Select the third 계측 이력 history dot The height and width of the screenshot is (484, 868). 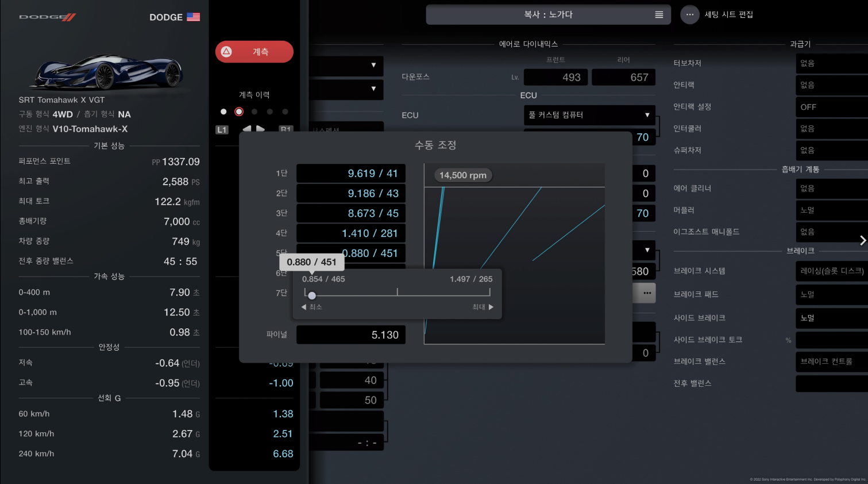(254, 112)
